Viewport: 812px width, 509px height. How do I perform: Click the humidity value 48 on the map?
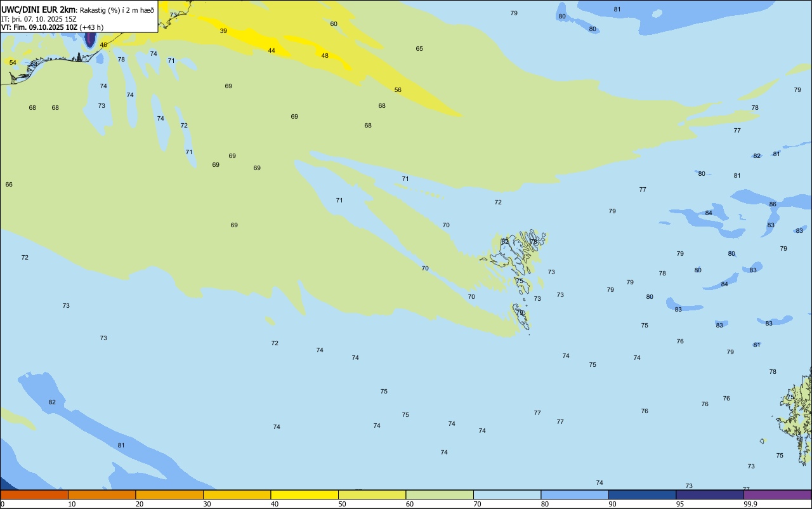[x=325, y=56]
